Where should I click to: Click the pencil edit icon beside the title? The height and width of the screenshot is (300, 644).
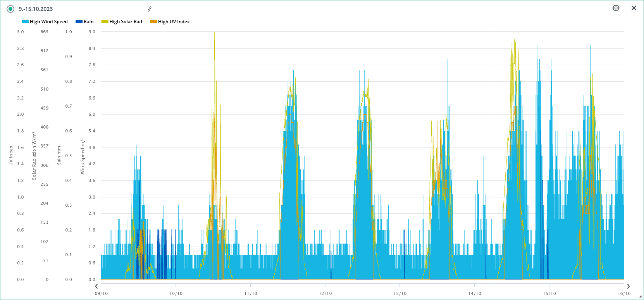click(150, 9)
